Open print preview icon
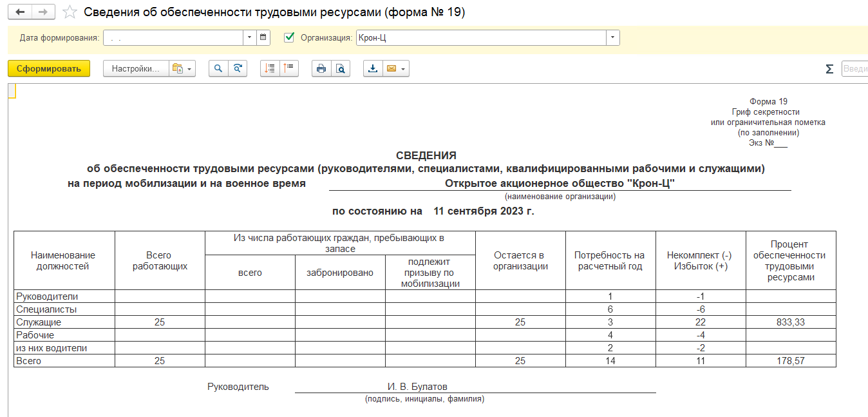The image size is (868, 417). pos(340,69)
